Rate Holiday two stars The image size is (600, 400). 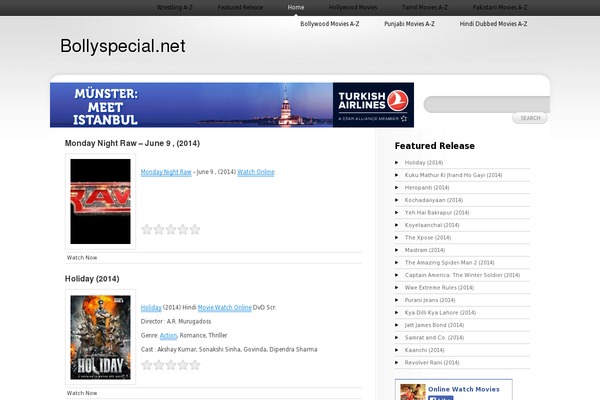159,365
